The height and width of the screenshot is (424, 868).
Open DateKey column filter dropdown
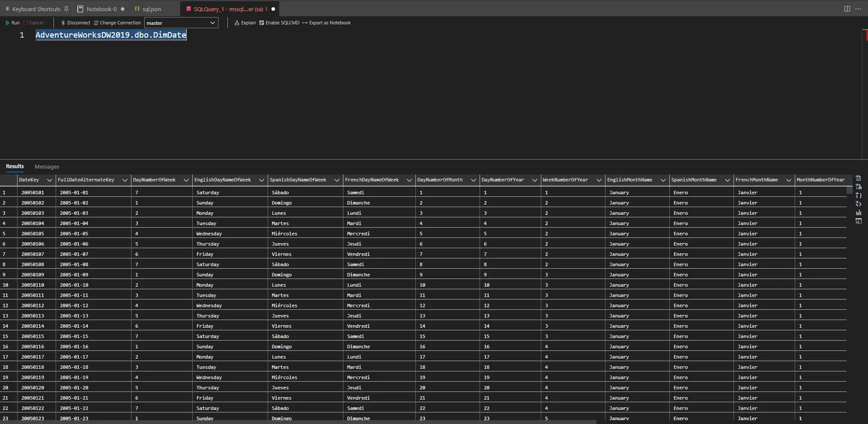click(50, 180)
